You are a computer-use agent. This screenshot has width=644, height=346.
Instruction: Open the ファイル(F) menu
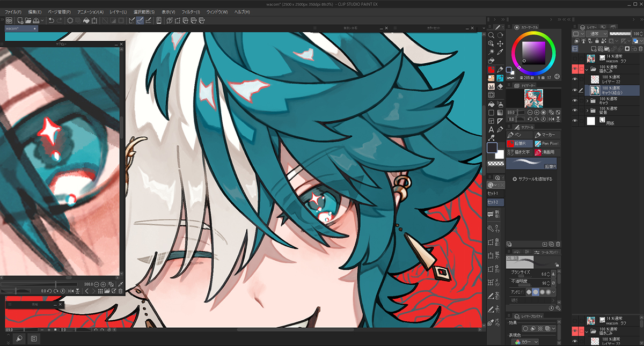[x=13, y=12]
